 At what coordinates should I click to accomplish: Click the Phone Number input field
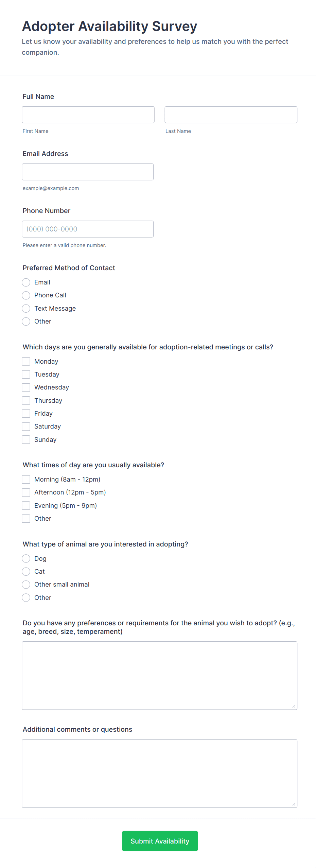coord(88,229)
